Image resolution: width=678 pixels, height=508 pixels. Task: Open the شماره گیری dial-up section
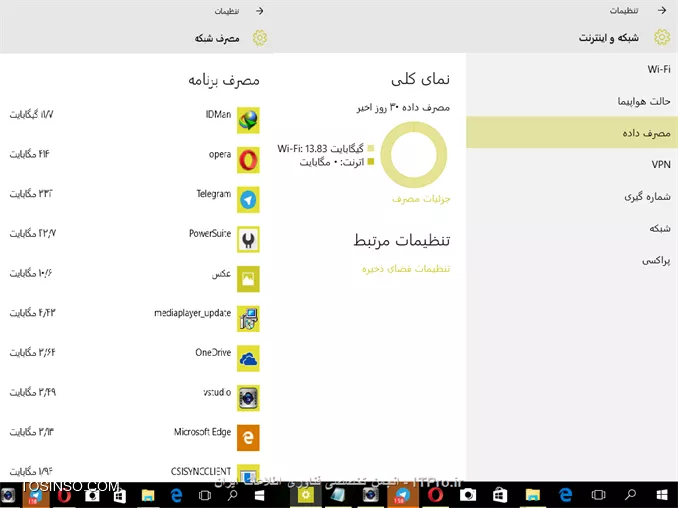point(572,197)
